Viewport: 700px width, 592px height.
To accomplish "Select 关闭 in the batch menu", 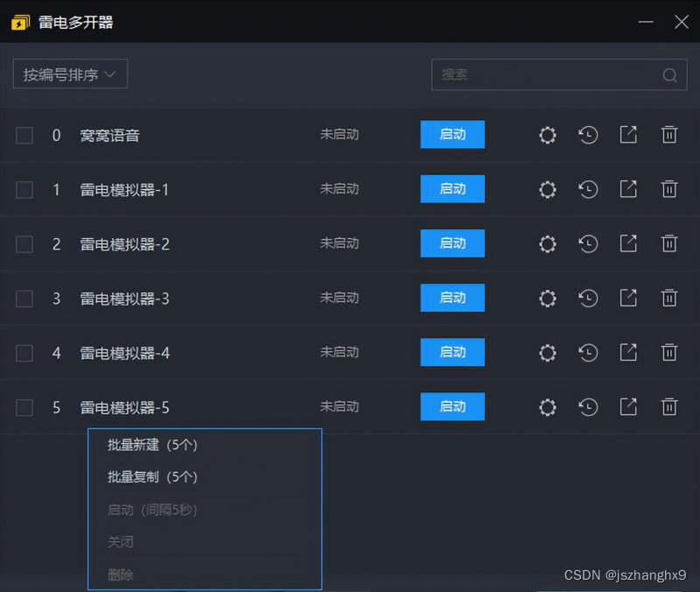I will [121, 542].
